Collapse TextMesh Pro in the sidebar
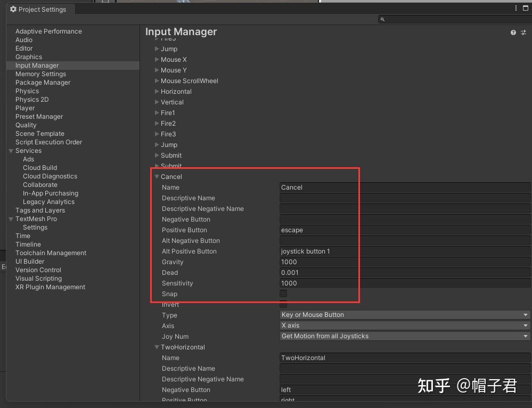The image size is (532, 408). coord(11,219)
